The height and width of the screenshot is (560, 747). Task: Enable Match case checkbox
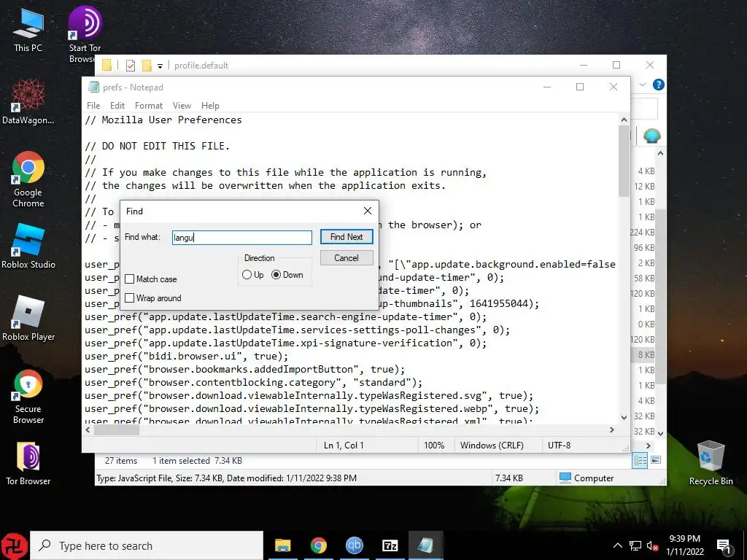point(129,279)
